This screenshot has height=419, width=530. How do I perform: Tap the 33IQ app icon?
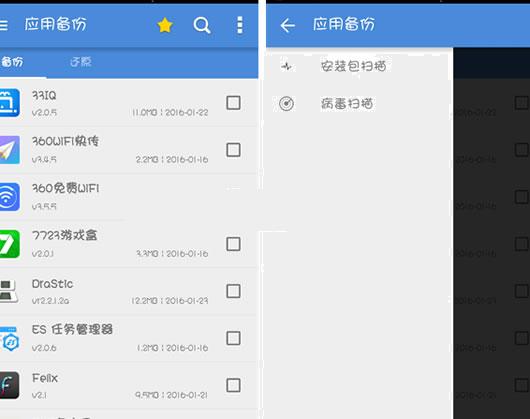(9, 102)
